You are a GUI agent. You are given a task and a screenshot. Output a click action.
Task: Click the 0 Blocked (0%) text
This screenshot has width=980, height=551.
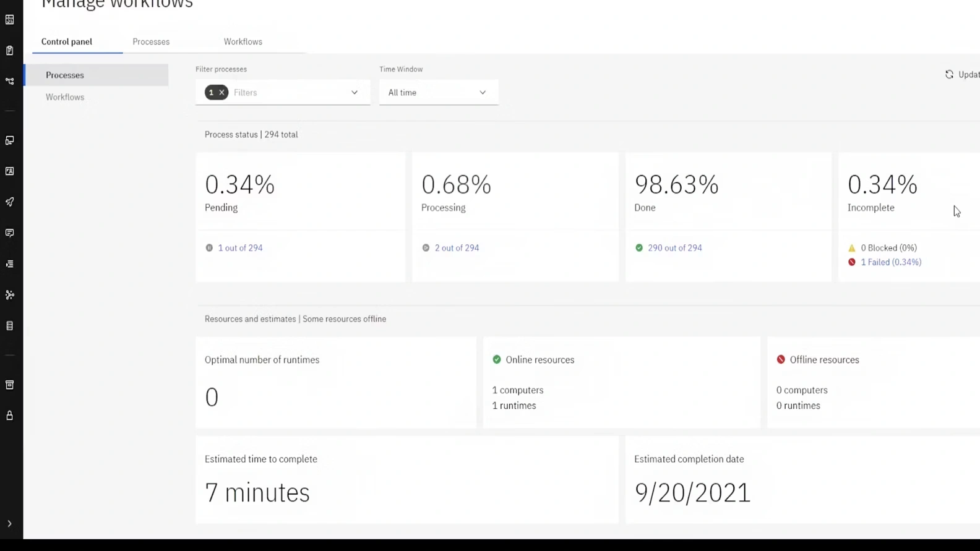889,248
